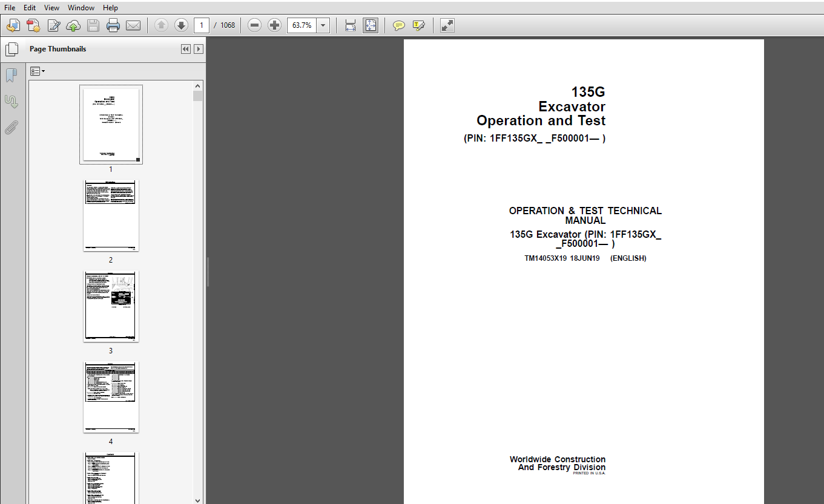Go to previous page with up arrow
824x504 pixels.
point(161,25)
